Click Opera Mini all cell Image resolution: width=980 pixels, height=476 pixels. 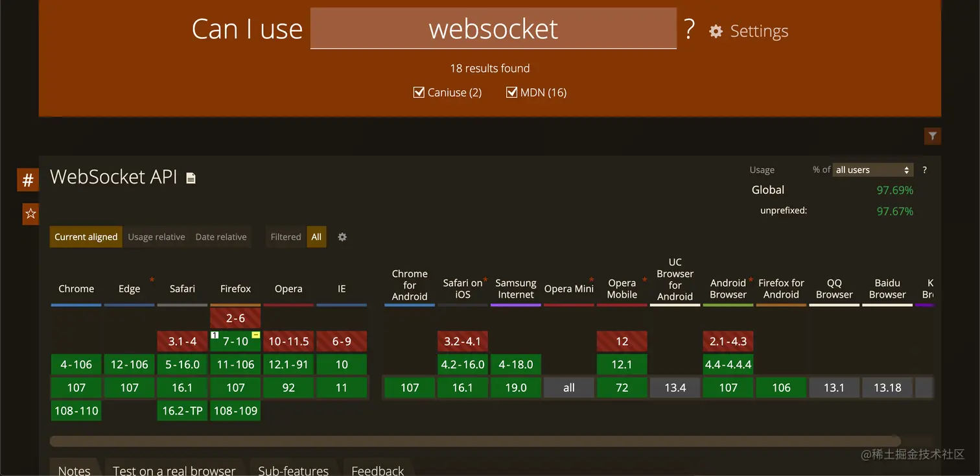point(569,388)
